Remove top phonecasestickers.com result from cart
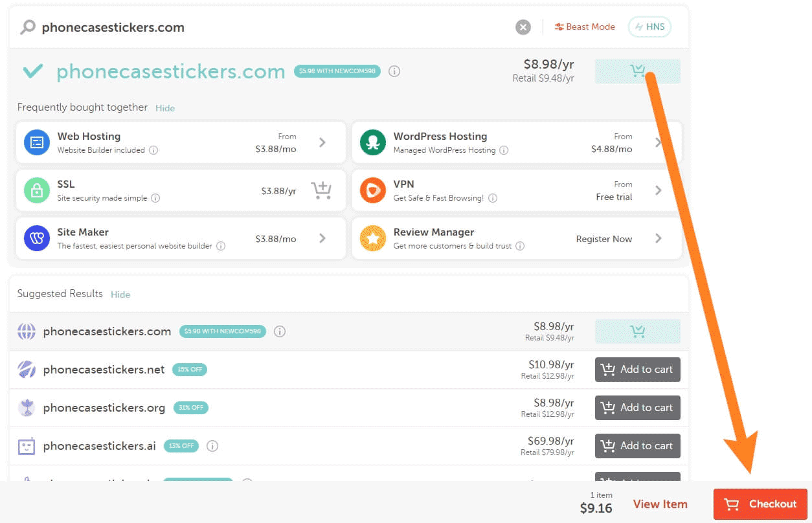This screenshot has width=812, height=523. click(638, 71)
